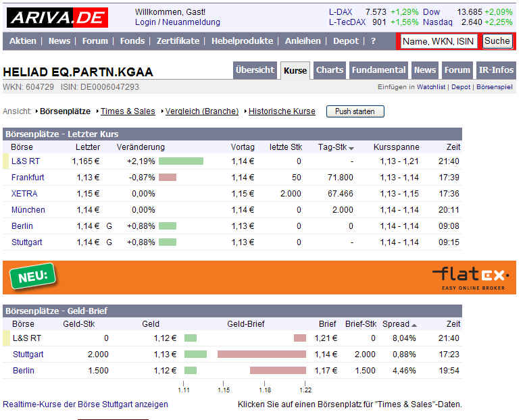This screenshot has height=420, width=525.
Task: Open Historische Kurse link
Action: tap(282, 111)
